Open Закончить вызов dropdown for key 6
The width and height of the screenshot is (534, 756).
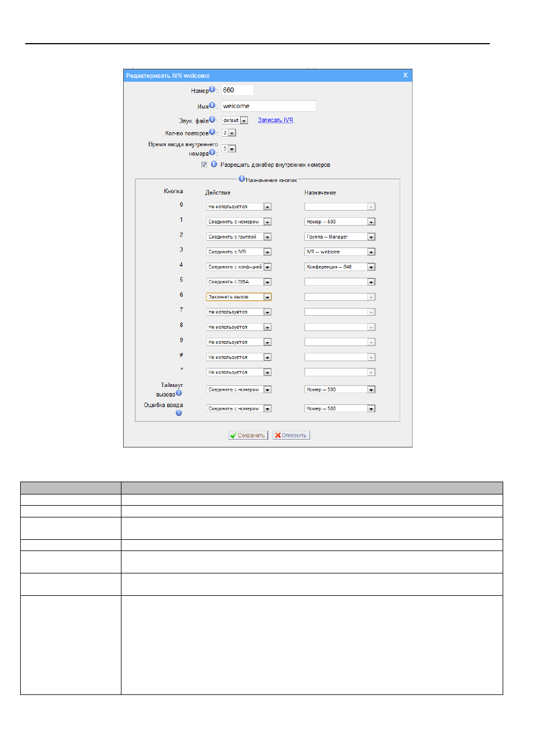point(239,297)
